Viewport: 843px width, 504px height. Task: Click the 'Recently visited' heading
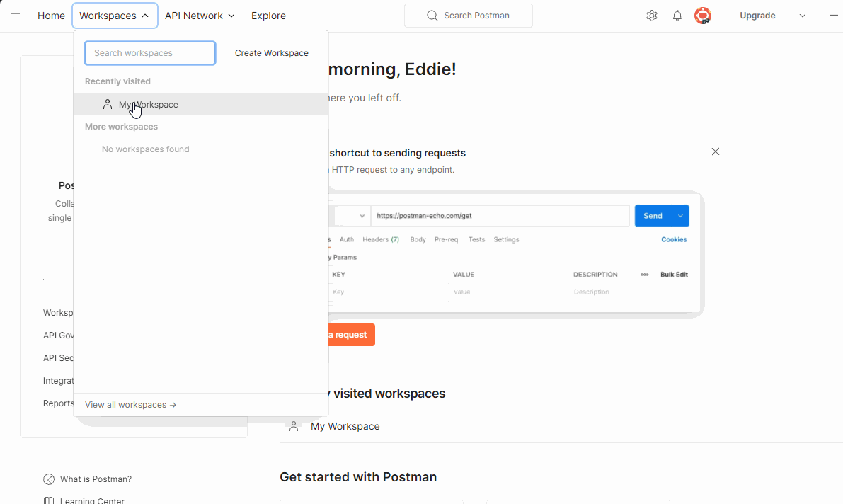(117, 81)
